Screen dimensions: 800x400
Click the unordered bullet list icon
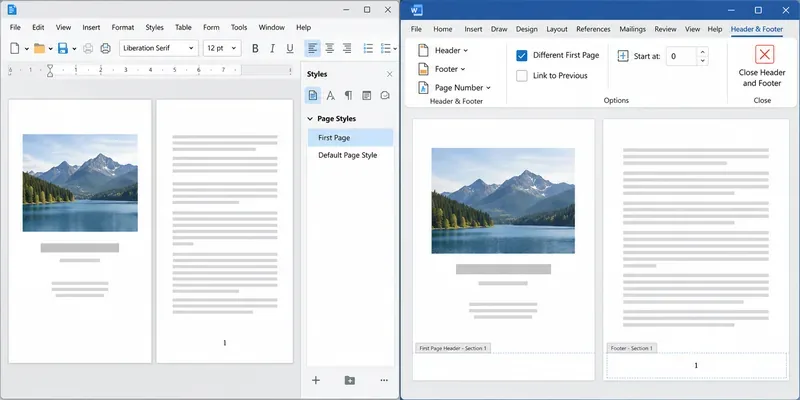pos(368,48)
